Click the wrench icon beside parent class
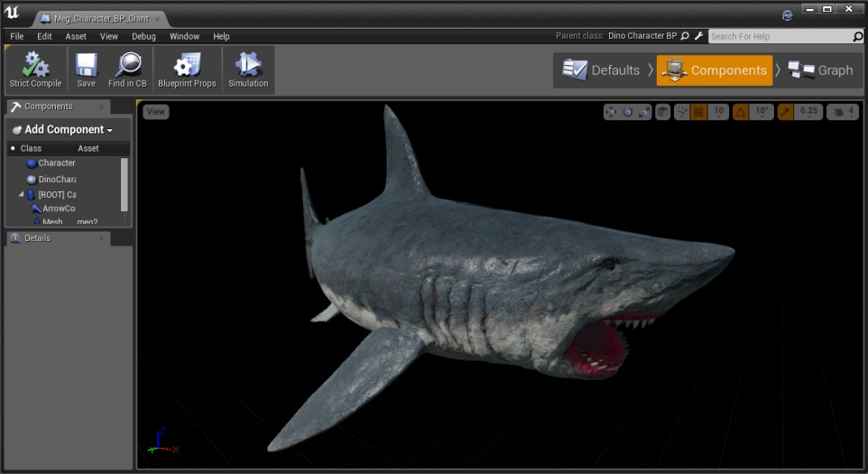The height and width of the screenshot is (474, 868). 698,36
